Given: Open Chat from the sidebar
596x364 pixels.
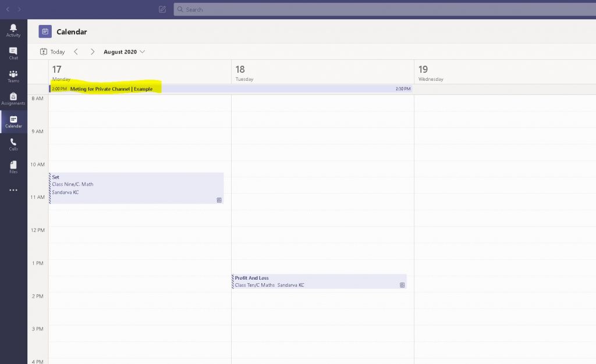Looking at the screenshot, I should click(13, 53).
